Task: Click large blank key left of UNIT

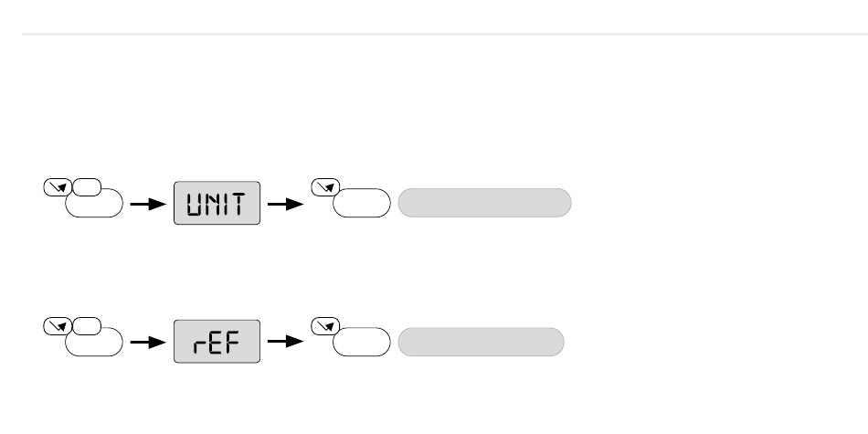Action: click(94, 203)
